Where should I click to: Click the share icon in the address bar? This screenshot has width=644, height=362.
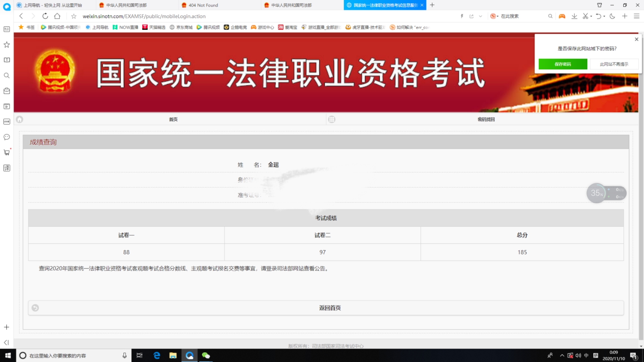(471, 16)
